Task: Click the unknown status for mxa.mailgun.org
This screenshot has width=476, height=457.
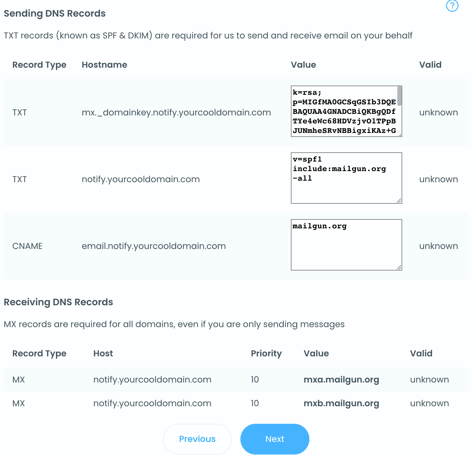Action: pyautogui.click(x=429, y=380)
